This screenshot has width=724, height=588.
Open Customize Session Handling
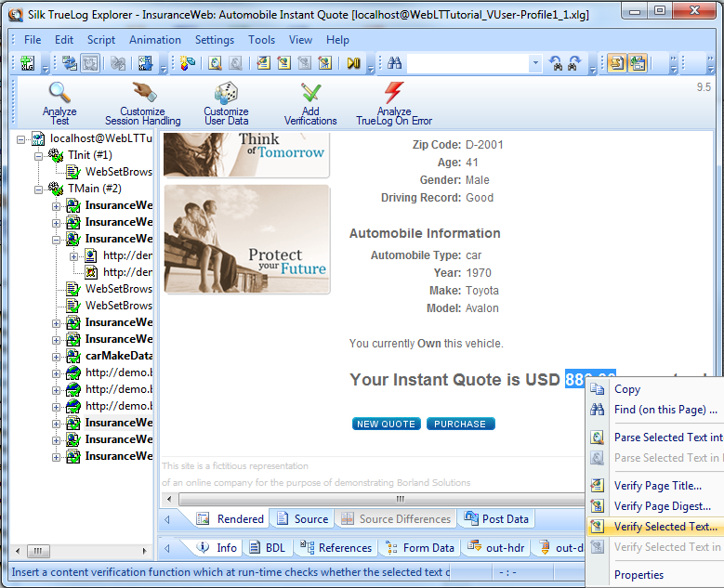[x=142, y=93]
